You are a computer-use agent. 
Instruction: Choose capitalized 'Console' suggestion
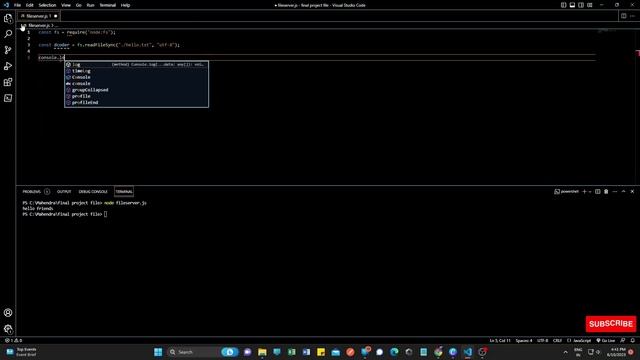coord(136,77)
